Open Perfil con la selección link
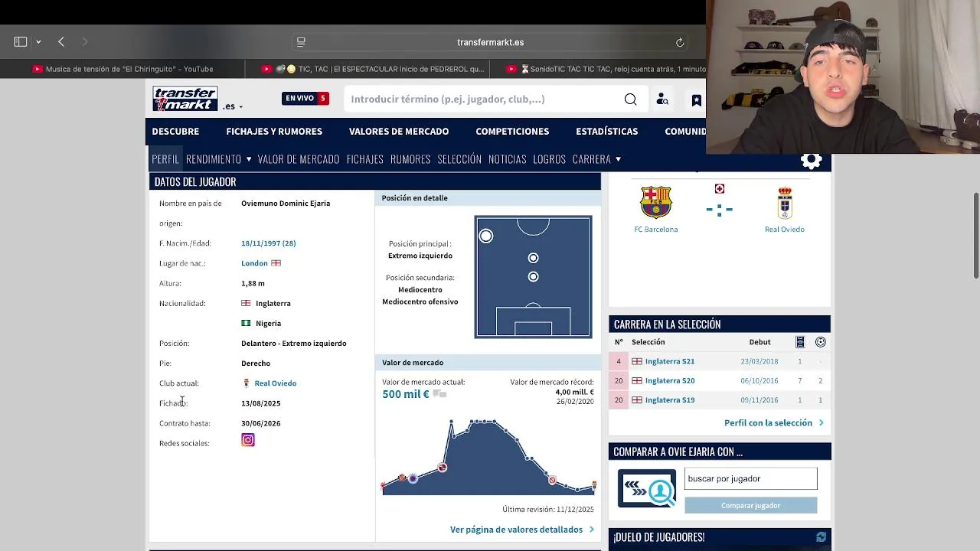The height and width of the screenshot is (551, 980). (x=773, y=422)
